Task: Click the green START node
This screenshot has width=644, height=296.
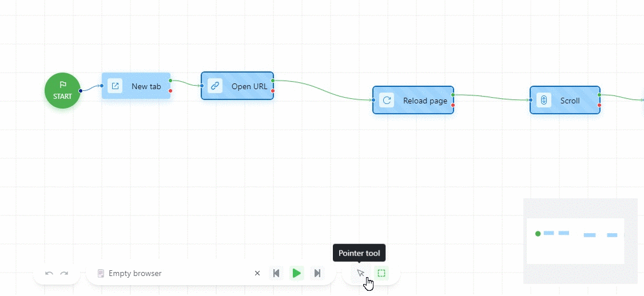Action: pyautogui.click(x=62, y=90)
